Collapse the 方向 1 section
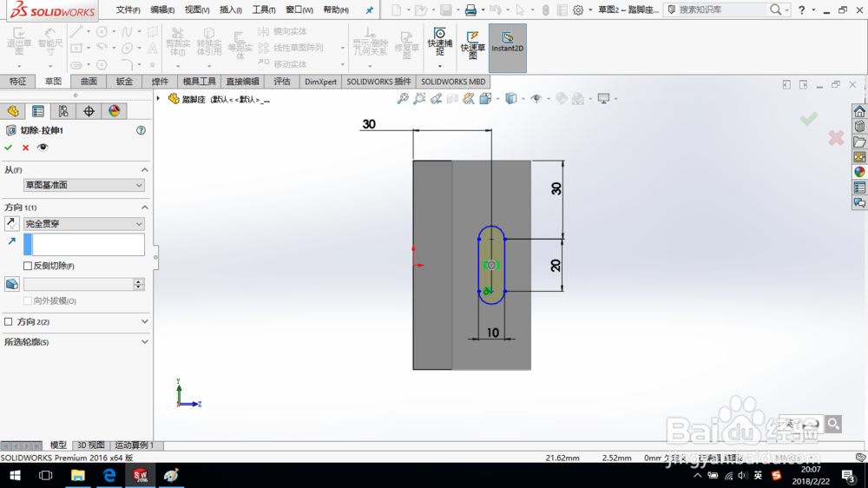Viewport: 868px width, 488px height. point(144,208)
